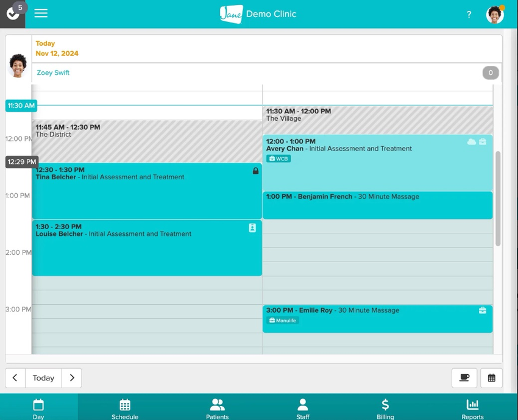Viewport: 518px width, 420px height.
Task: Open Benjamin French's 1:00 PM massage
Action: 378,205
